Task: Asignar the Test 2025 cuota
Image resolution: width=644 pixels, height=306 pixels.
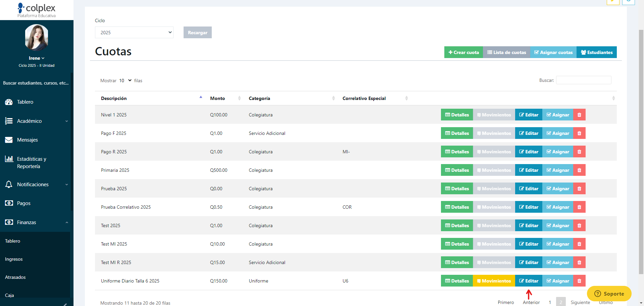Action: [557, 225]
